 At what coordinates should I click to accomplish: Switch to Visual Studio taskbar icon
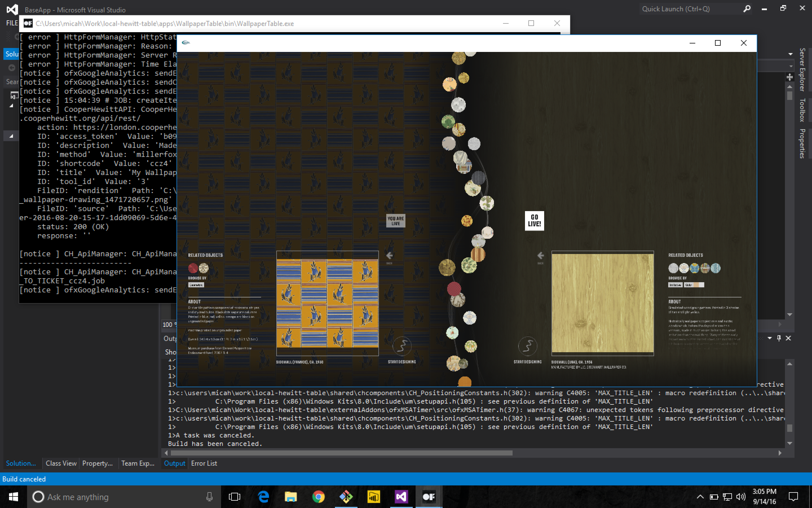401,497
